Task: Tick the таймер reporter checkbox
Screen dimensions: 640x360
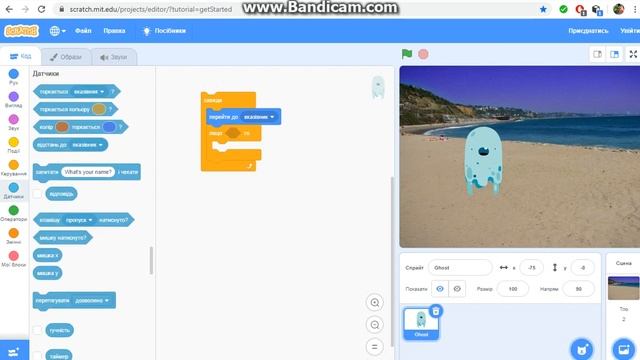Action: click(x=37, y=356)
